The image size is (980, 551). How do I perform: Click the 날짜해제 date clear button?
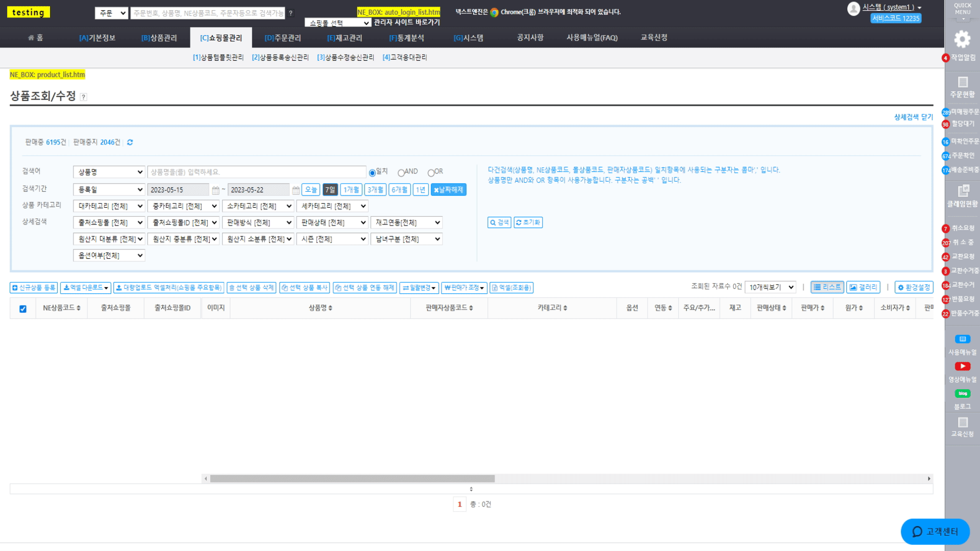[x=448, y=190]
